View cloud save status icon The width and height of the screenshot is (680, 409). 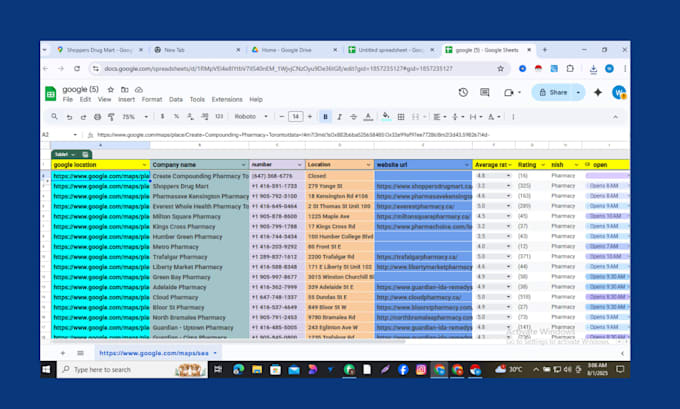coord(139,89)
